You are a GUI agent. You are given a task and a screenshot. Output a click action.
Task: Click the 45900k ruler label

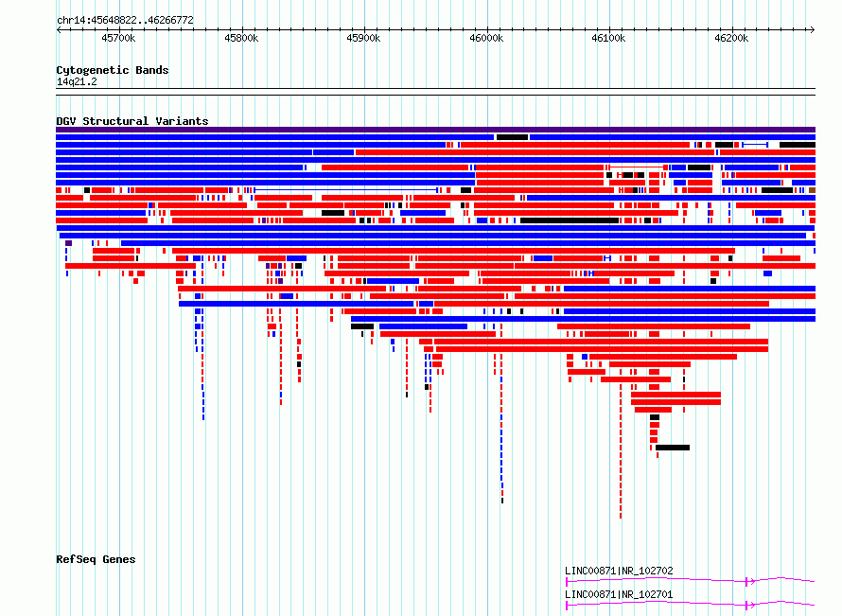363,38
